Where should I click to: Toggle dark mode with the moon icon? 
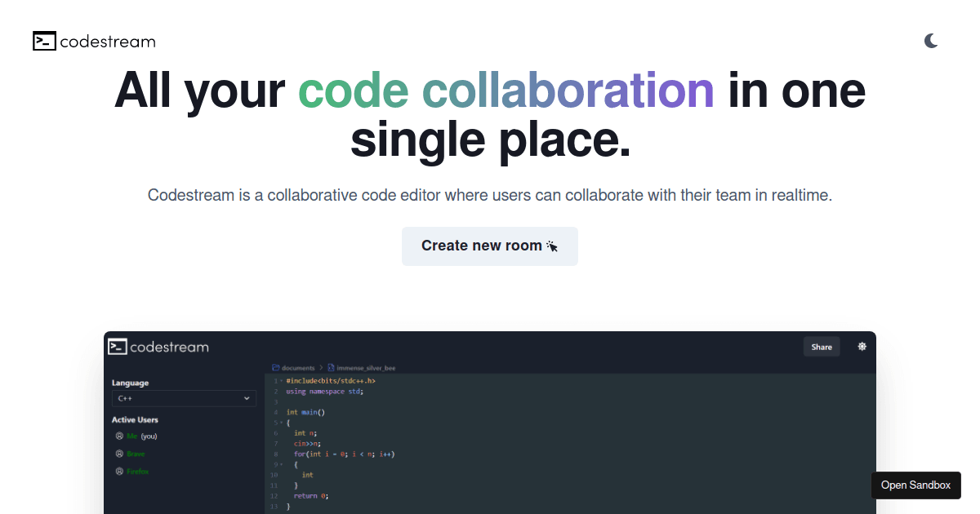(932, 41)
